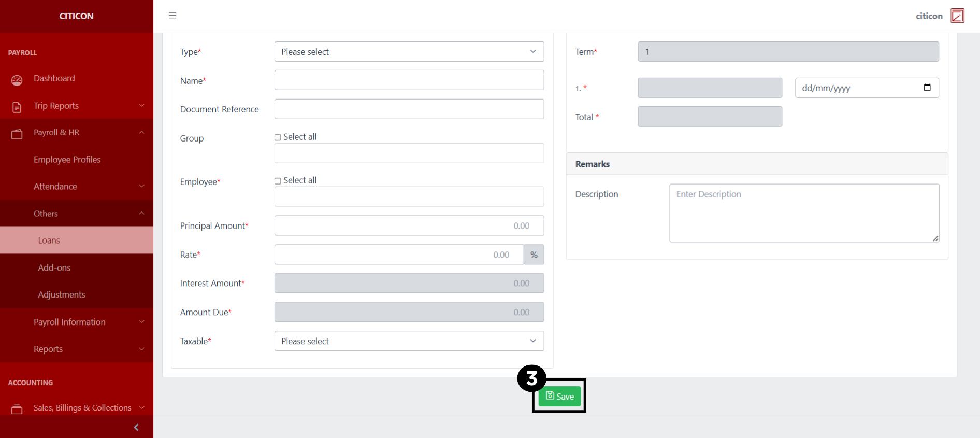Screen dimensions: 980x438
Task: Click the Principal Amount input field
Action: [409, 226]
